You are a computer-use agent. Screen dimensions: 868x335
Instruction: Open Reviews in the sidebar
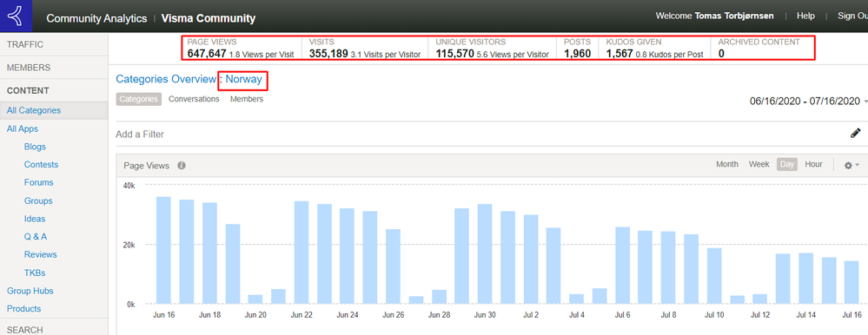41,254
